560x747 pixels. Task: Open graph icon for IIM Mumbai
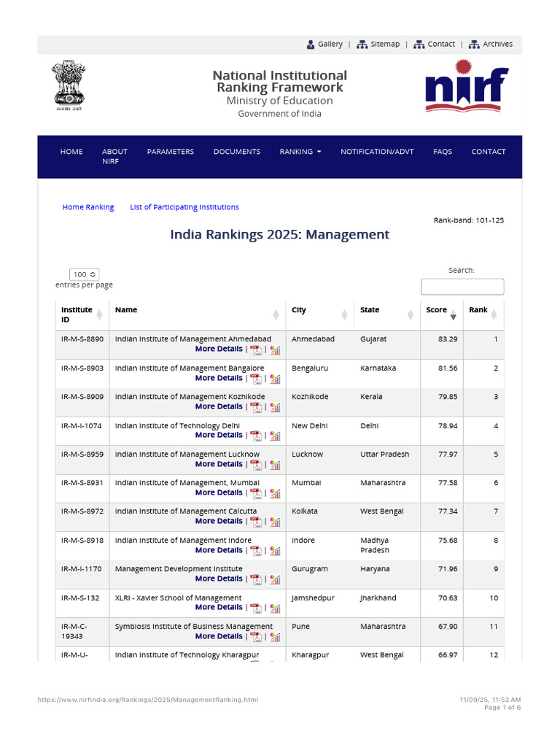[x=275, y=494]
